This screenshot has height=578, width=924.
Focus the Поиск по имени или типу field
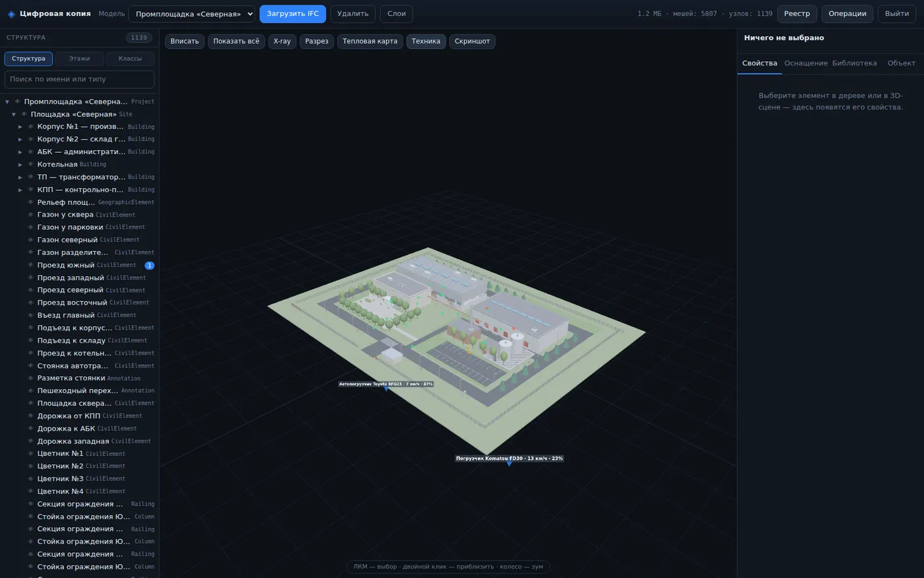[79, 79]
